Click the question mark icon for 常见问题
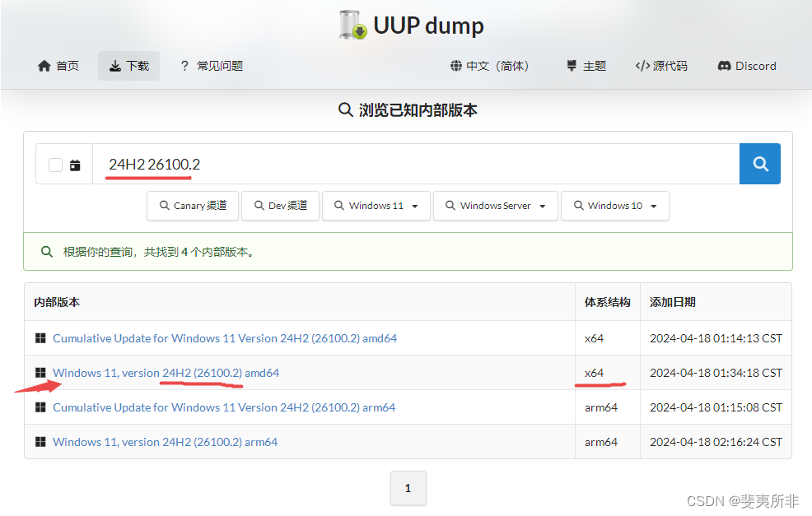Screen dimensions: 812x516 (x=184, y=66)
